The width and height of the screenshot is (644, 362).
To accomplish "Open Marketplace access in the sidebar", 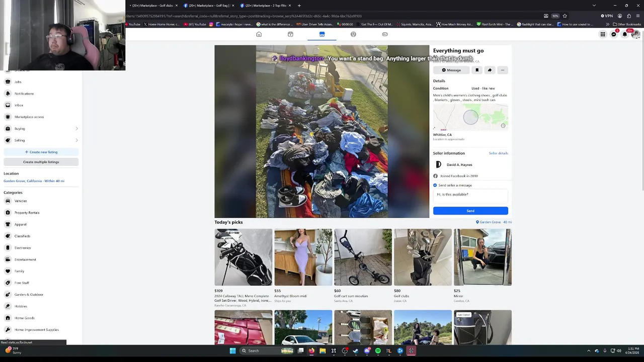I will point(40,117).
